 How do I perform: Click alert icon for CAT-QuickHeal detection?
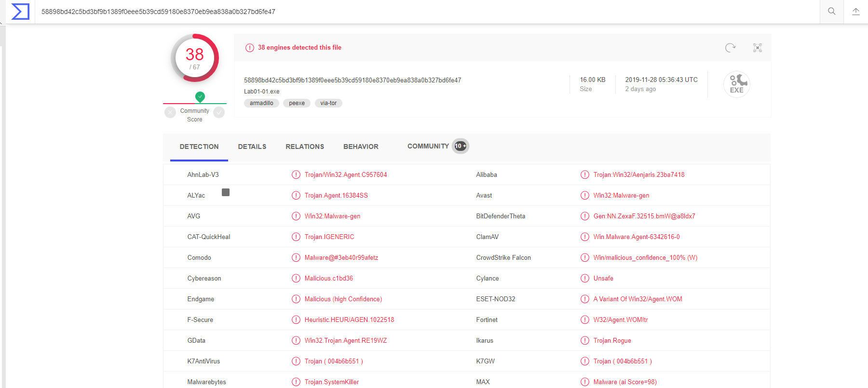point(296,237)
